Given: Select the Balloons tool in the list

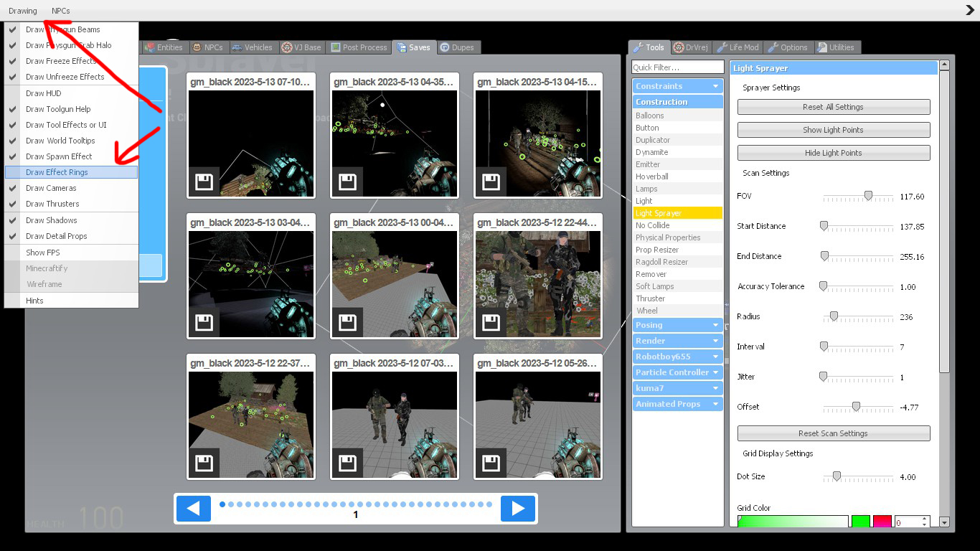Looking at the screenshot, I should pyautogui.click(x=678, y=116).
